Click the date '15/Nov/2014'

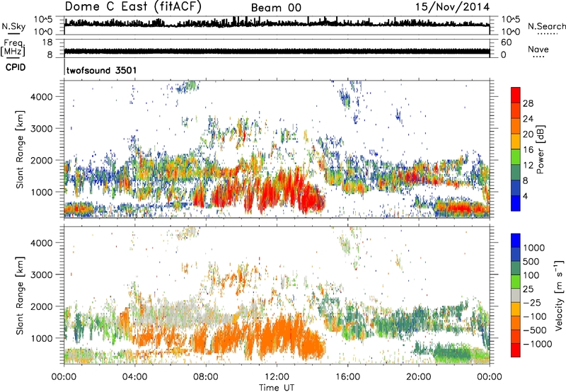452,7
